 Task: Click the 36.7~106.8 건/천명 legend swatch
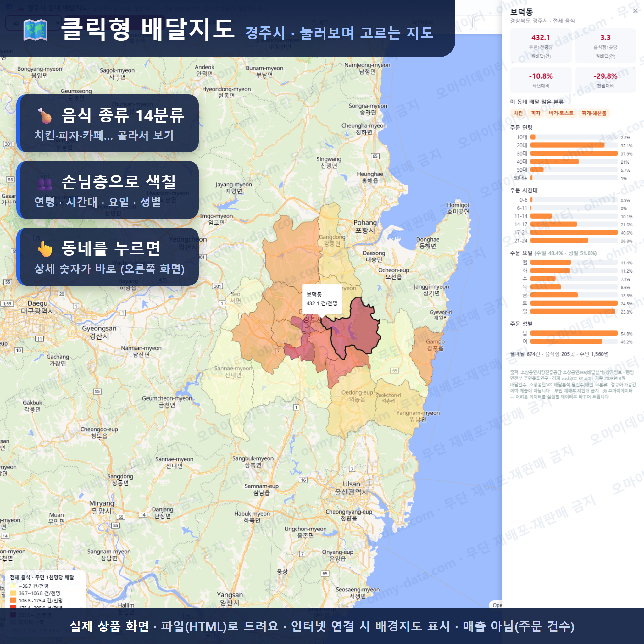[13, 593]
